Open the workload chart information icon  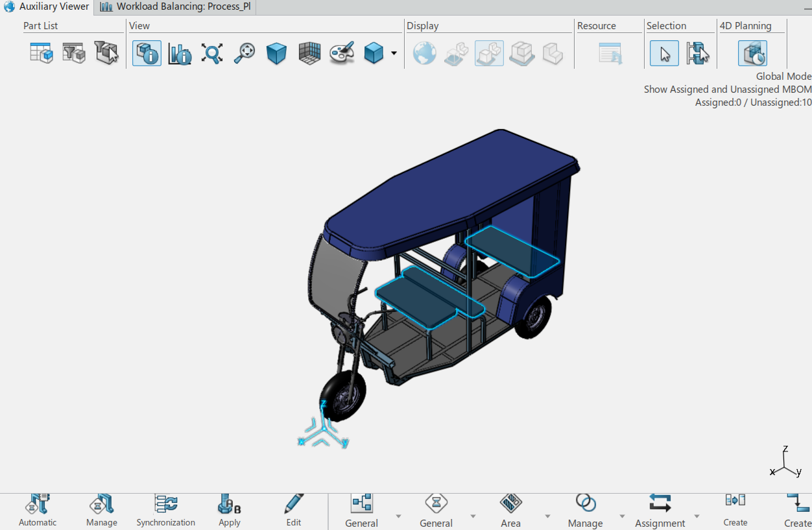180,53
